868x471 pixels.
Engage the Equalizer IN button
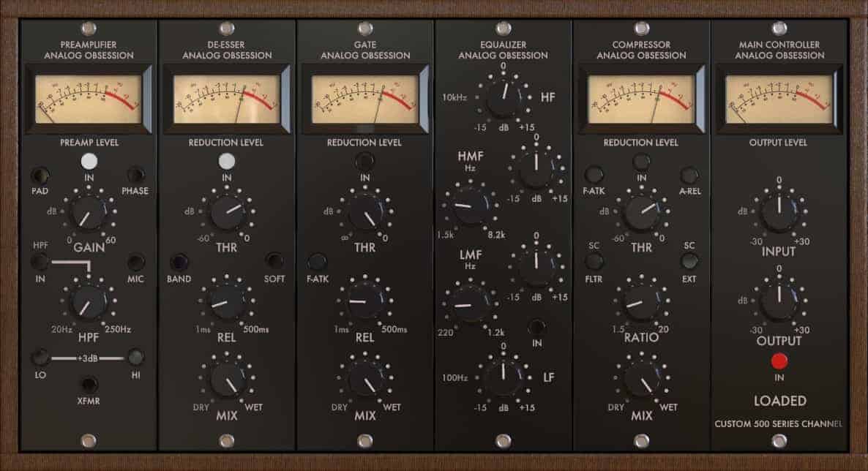536,326
